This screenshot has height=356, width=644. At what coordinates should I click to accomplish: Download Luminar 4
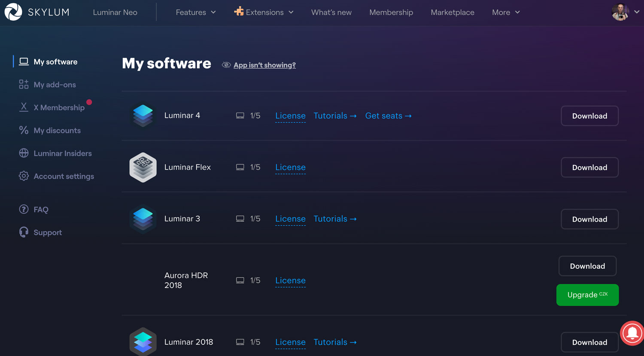589,116
